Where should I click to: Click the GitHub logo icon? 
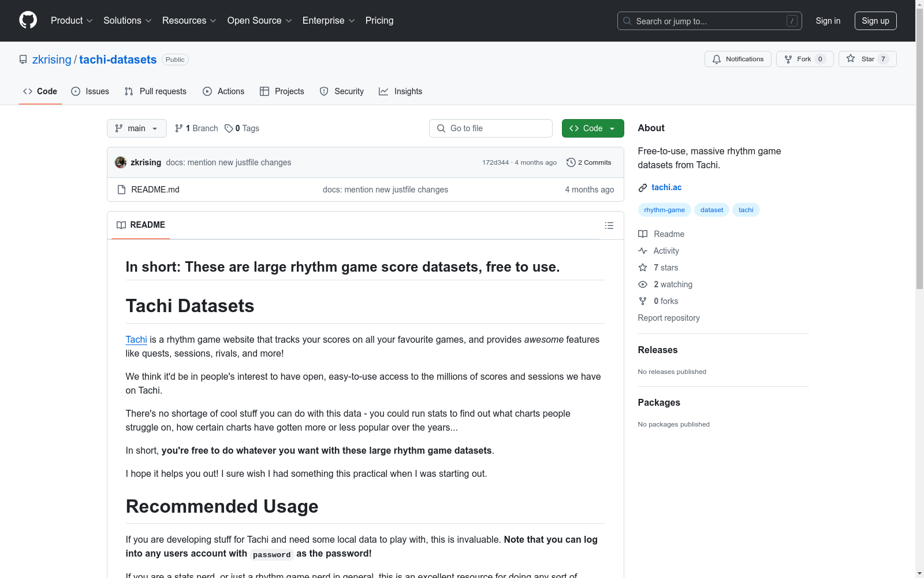pos(28,20)
